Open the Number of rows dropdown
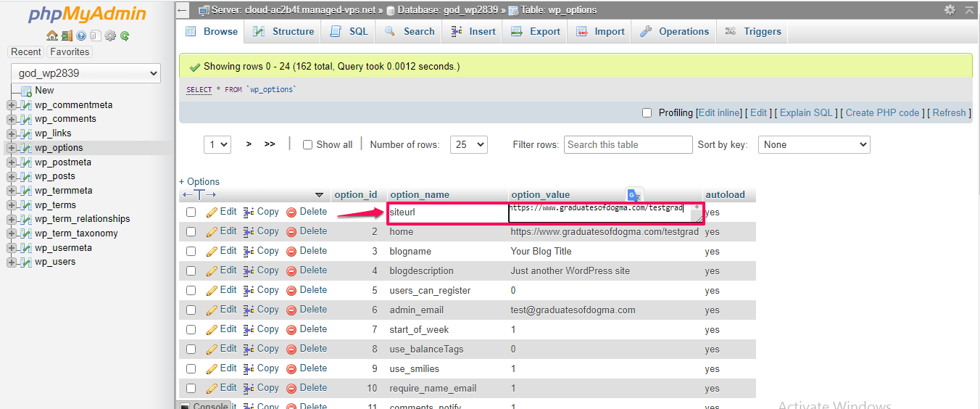 (x=469, y=144)
